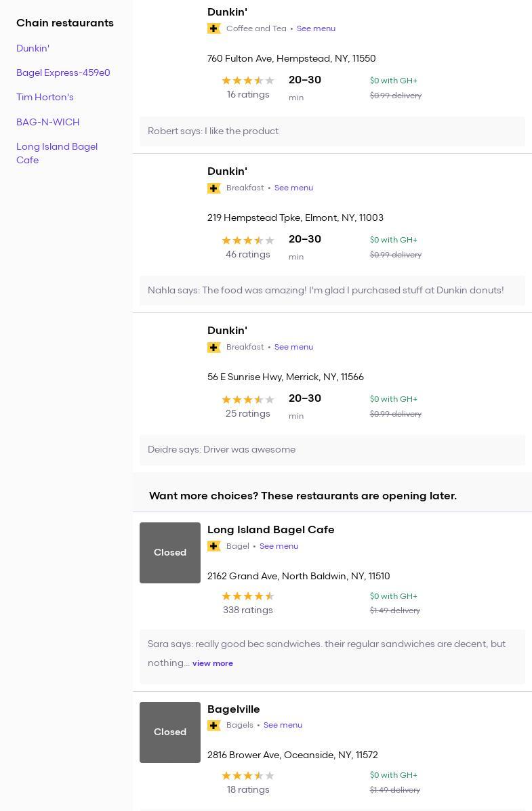Click star rating for Dunkin' on Fulton Ave

click(x=248, y=81)
